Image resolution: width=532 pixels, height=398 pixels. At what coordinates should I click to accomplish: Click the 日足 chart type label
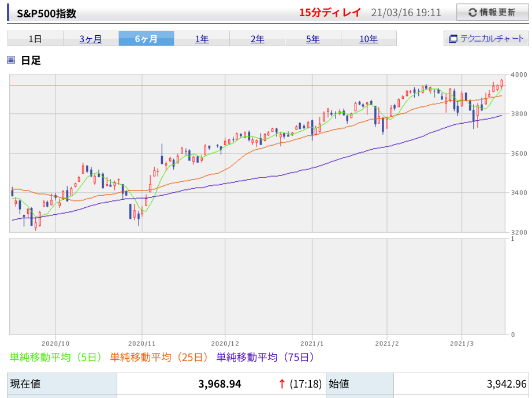pos(31,61)
